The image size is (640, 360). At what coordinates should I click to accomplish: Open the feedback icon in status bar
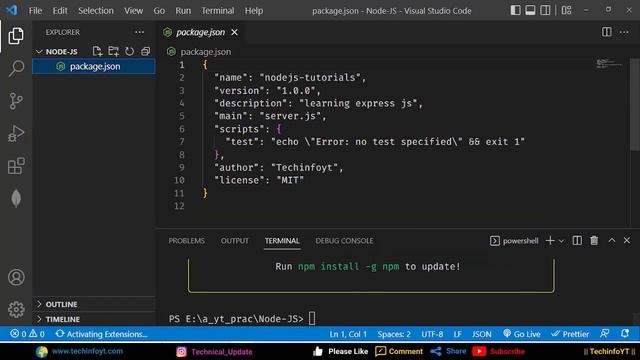point(605,334)
